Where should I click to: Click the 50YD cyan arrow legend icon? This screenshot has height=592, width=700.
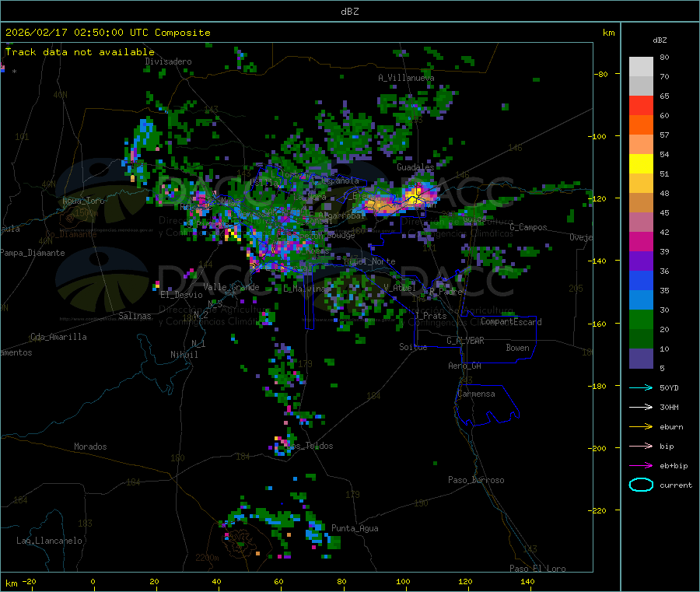click(641, 387)
